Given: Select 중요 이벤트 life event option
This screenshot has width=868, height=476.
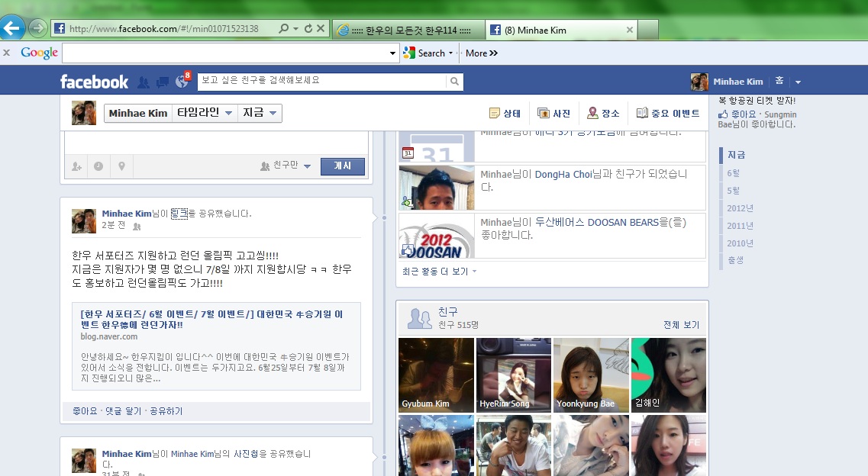Looking at the screenshot, I should [668, 114].
